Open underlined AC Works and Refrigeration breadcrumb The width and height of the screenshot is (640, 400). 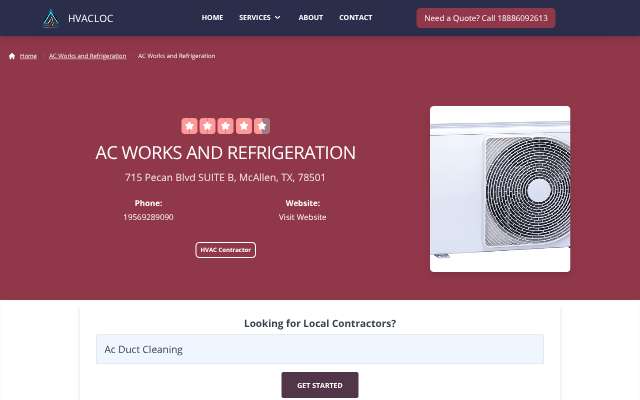click(x=87, y=56)
